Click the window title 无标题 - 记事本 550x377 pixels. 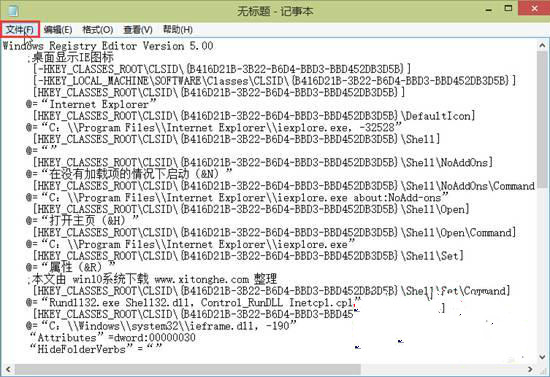(275, 11)
